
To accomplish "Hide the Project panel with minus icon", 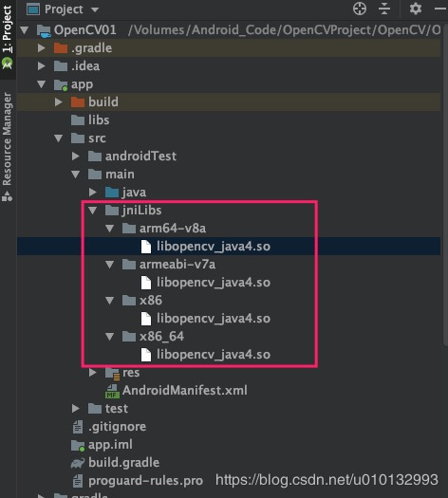I will 440,9.
